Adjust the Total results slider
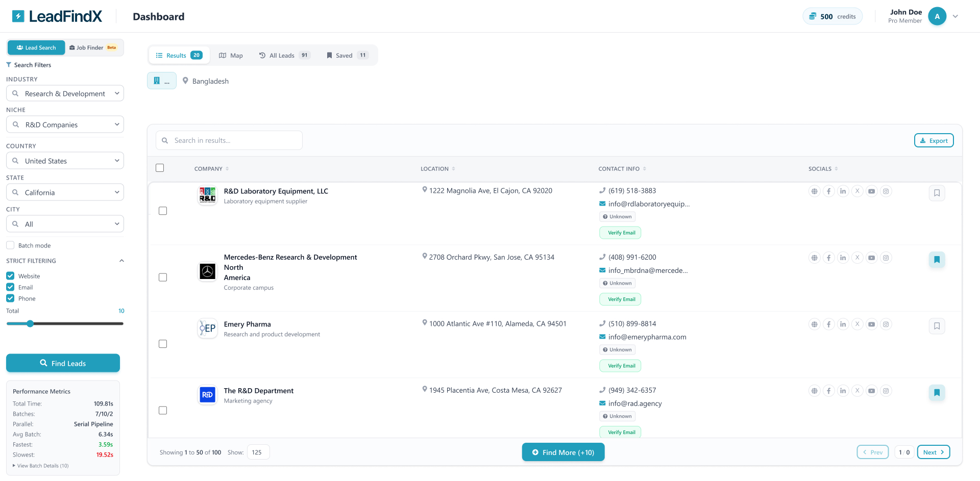This screenshot has width=980, height=481. tap(30, 323)
